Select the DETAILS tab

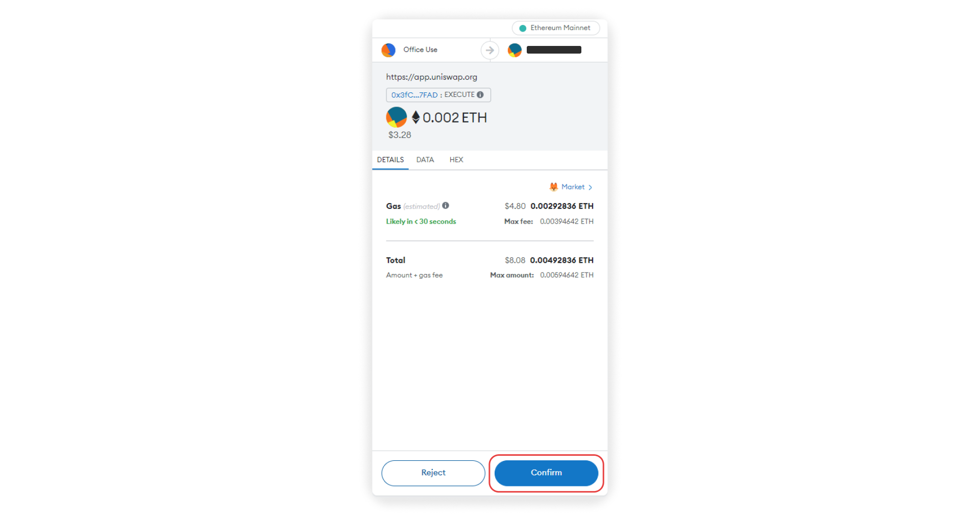click(390, 160)
